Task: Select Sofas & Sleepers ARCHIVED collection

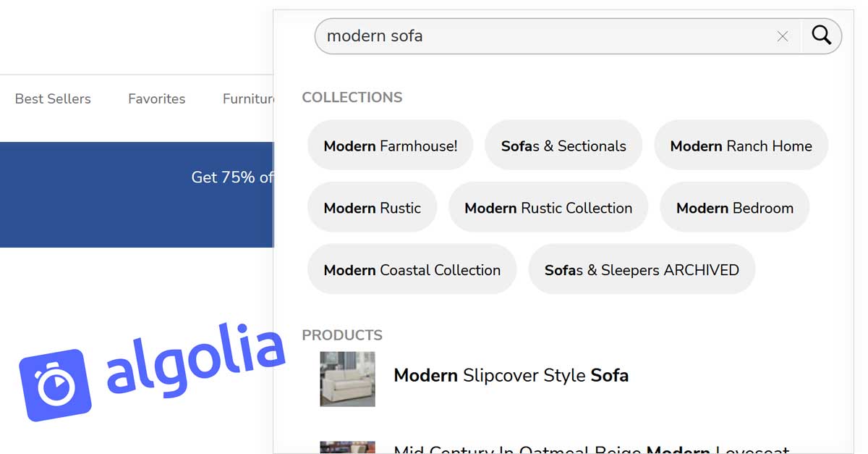Action: click(x=642, y=270)
